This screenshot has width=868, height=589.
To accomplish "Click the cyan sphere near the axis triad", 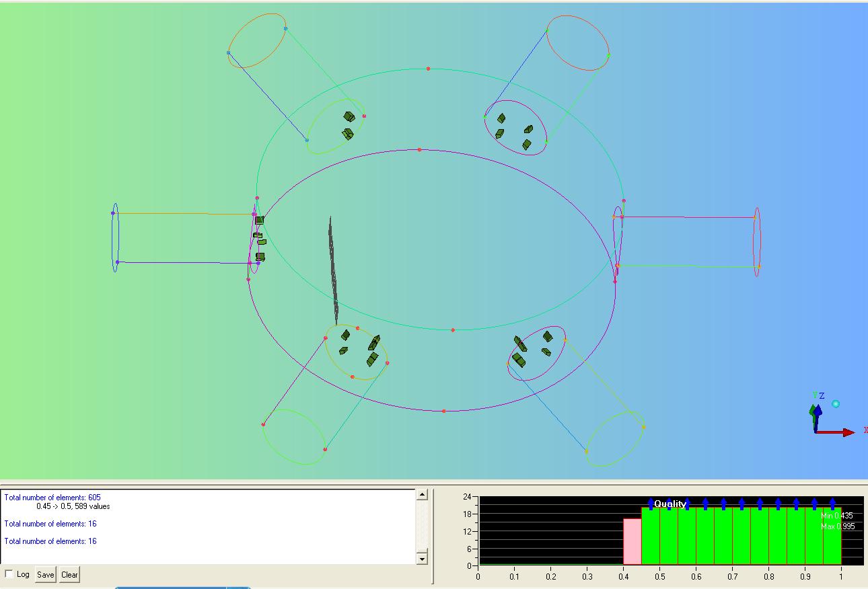I will tap(836, 404).
